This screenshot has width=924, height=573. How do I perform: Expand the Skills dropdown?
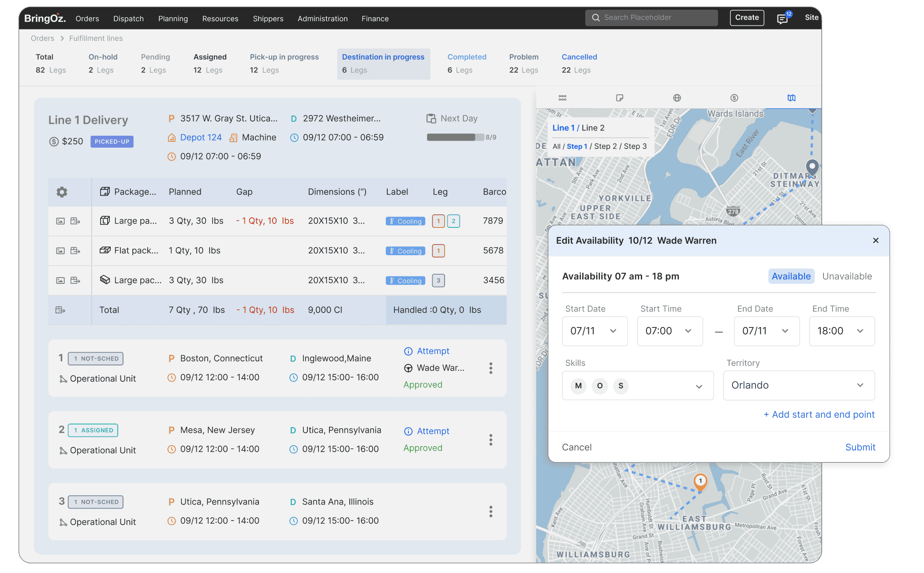click(x=638, y=386)
